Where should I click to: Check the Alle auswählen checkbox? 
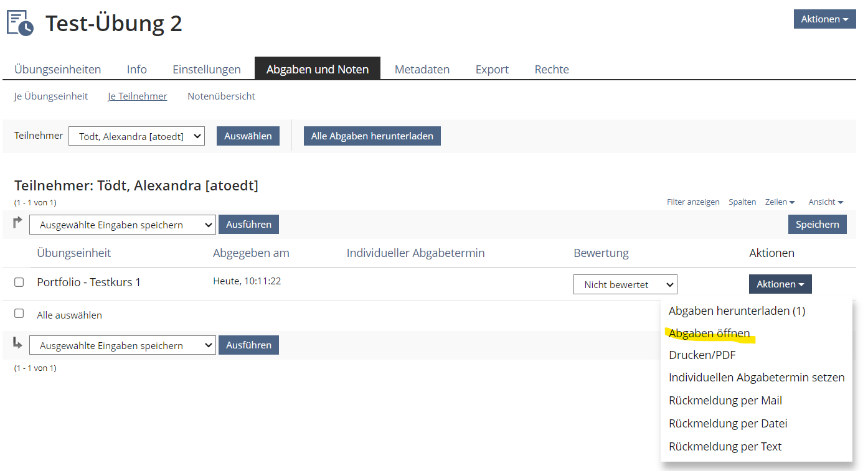(19, 314)
